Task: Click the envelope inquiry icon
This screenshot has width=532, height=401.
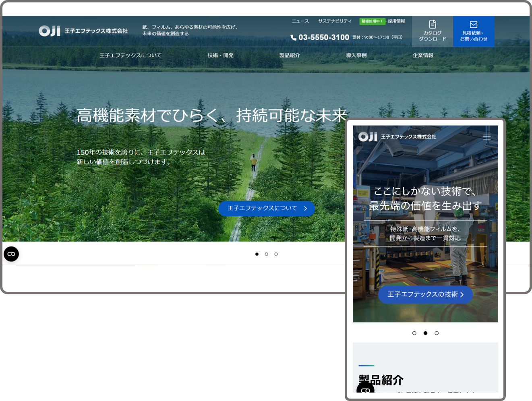Action: (x=474, y=25)
